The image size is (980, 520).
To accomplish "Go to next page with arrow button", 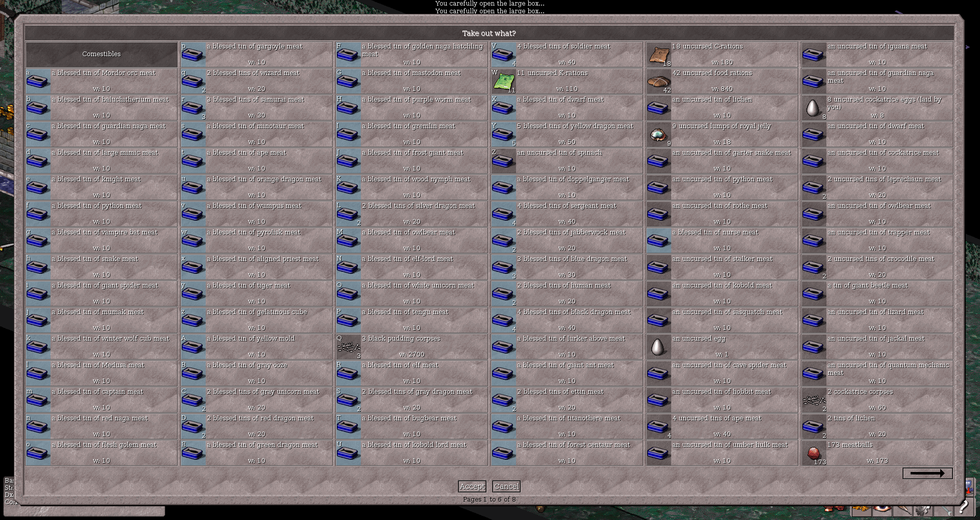I will pyautogui.click(x=927, y=474).
